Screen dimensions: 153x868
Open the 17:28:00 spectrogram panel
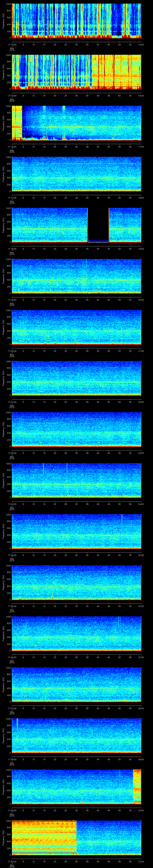click(76, 736)
